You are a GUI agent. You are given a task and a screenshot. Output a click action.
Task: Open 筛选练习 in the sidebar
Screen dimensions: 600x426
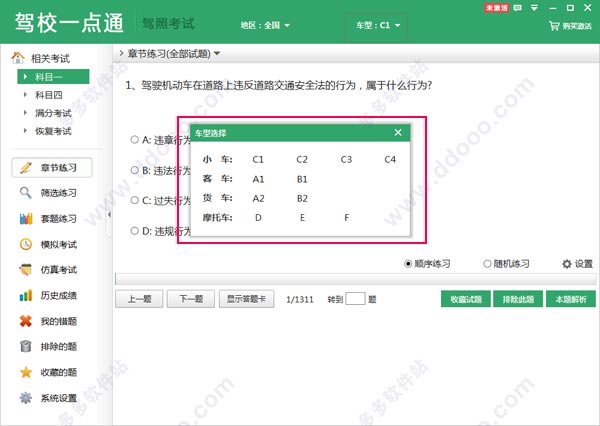click(59, 193)
